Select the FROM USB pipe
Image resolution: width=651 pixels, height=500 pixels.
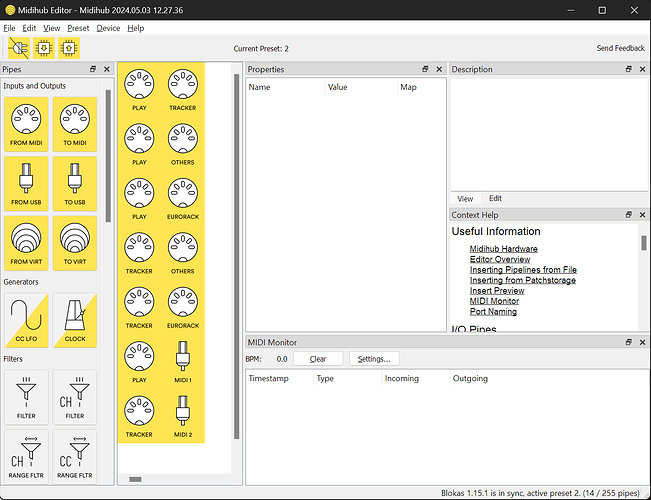pyautogui.click(x=26, y=184)
